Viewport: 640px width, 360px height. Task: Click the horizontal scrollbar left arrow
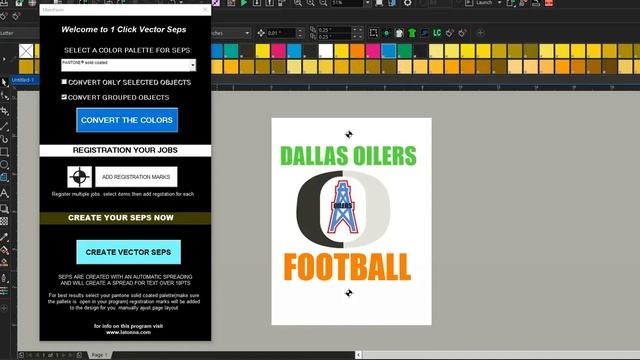358,355
